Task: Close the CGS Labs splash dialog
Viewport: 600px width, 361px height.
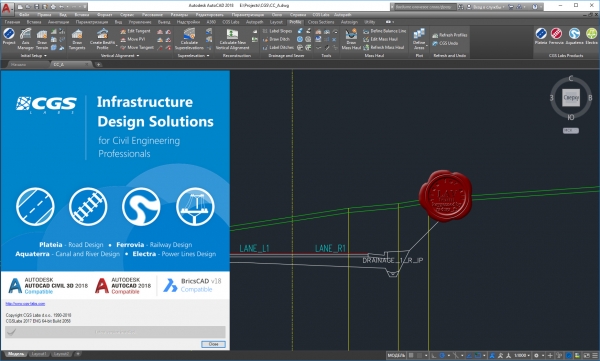Action: (213, 344)
